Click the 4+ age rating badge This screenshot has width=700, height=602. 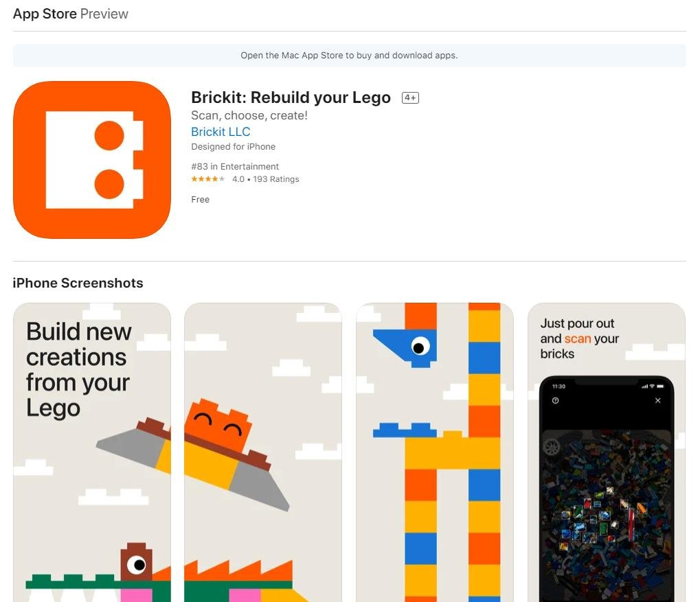tap(410, 97)
